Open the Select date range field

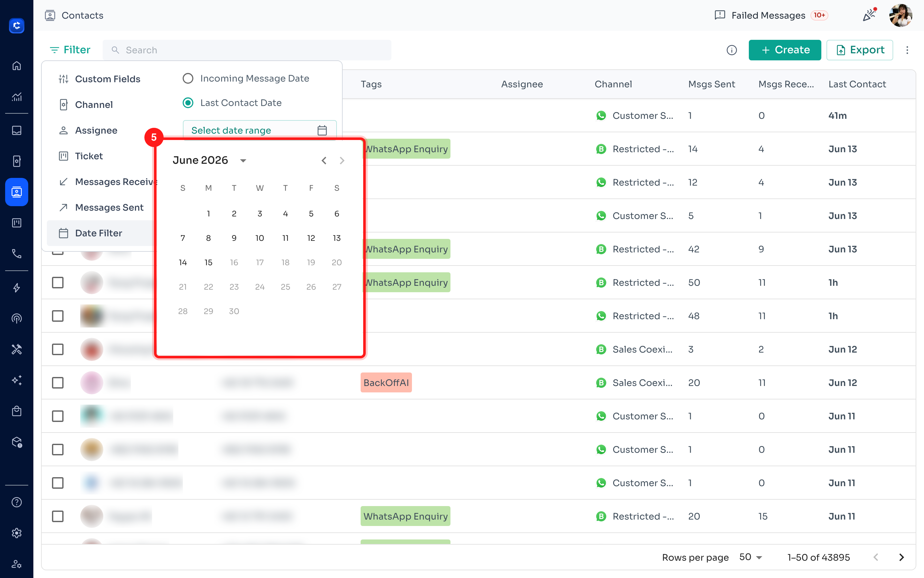[260, 130]
